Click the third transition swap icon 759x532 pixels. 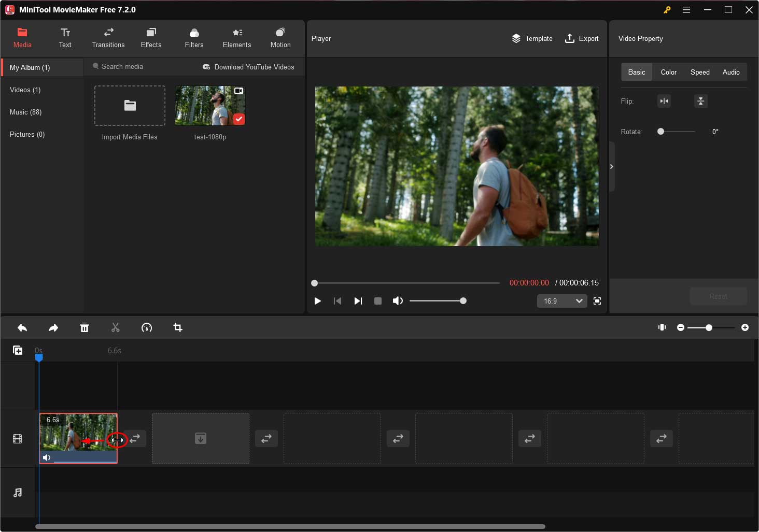pyautogui.click(x=398, y=438)
